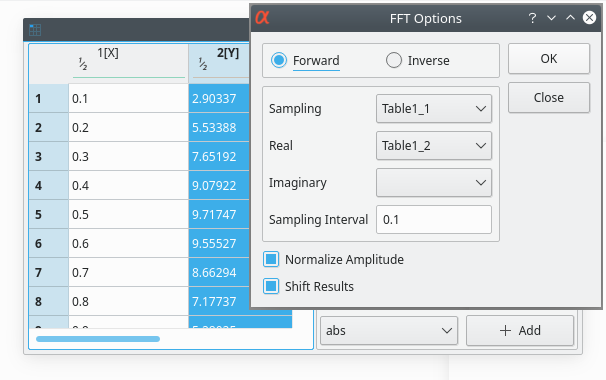The height and width of the screenshot is (380, 606).
Task: Select the Inverse radio button
Action: (394, 60)
